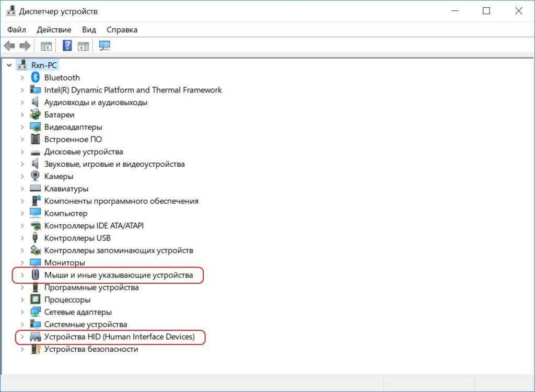
Task: Select the Видеоадаптеры tree item
Action: pos(73,127)
